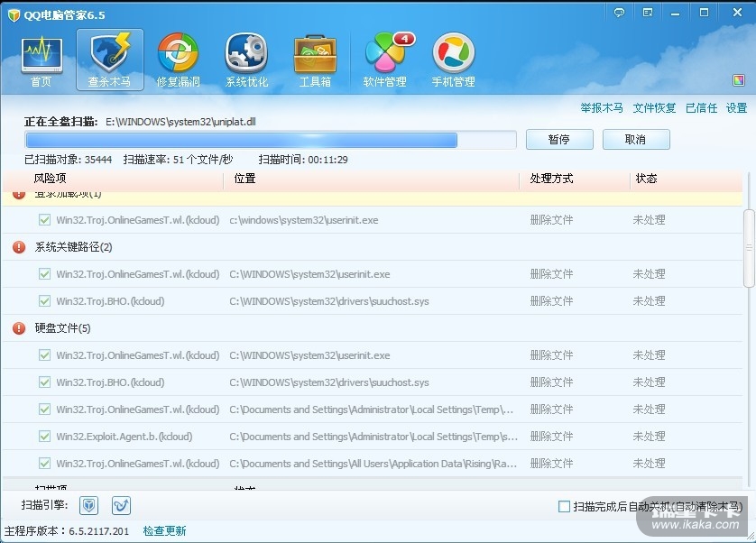Screen dimensions: 756x543
Task: Open the 设置 settings link
Action: (x=736, y=108)
